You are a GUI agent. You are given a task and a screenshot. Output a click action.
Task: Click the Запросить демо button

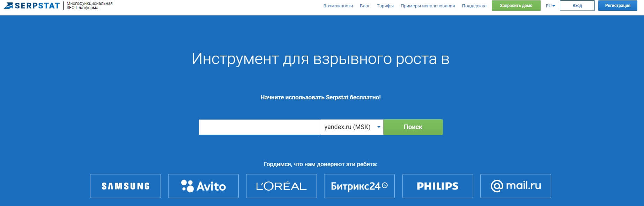click(x=516, y=6)
